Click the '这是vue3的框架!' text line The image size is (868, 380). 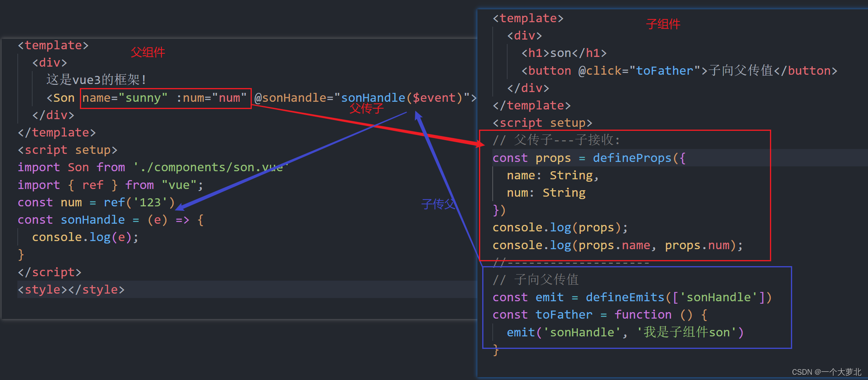[x=96, y=80]
